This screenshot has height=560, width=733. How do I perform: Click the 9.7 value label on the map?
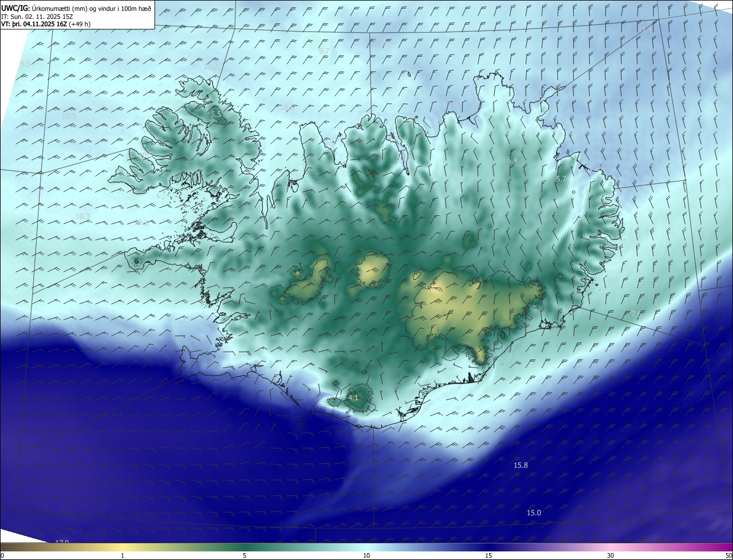324,52
